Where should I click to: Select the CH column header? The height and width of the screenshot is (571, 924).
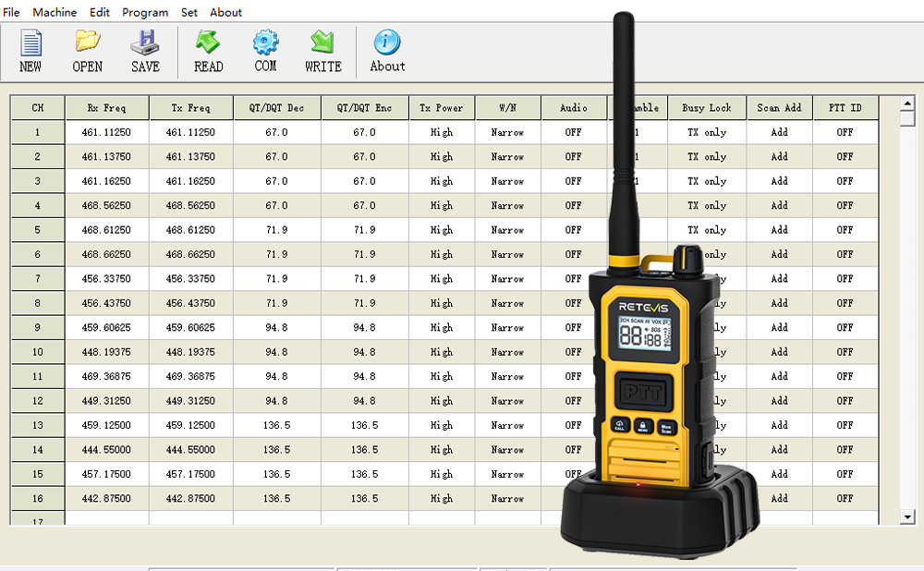[37, 107]
